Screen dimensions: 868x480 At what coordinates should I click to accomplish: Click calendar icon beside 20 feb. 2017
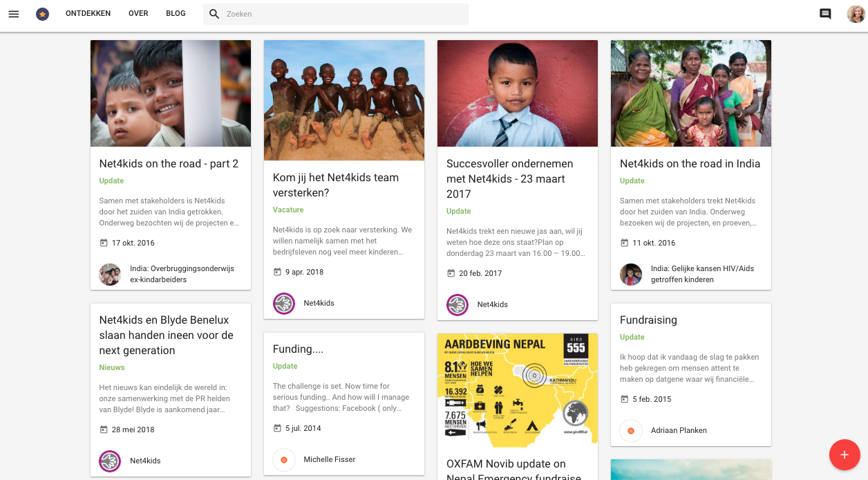tap(451, 273)
